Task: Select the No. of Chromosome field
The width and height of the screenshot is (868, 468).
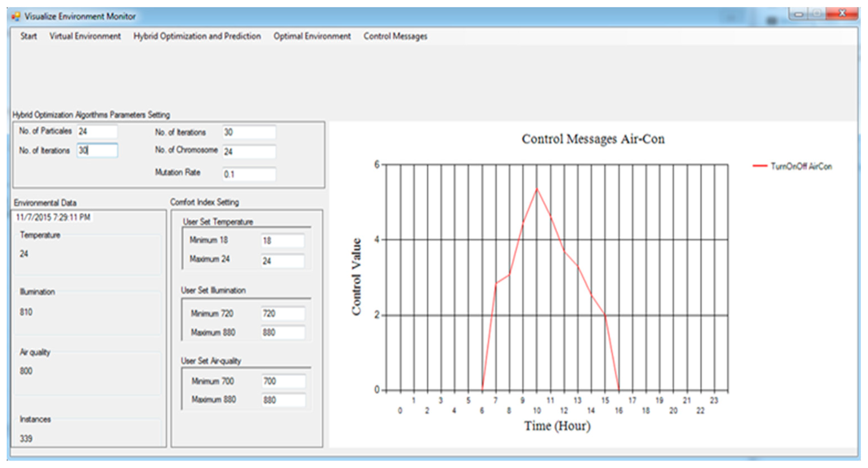Action: [249, 152]
